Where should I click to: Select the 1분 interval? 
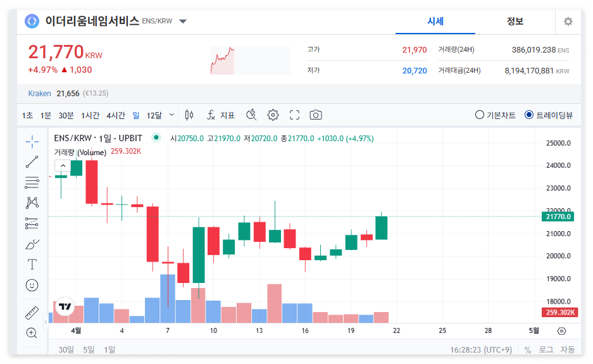(x=46, y=115)
